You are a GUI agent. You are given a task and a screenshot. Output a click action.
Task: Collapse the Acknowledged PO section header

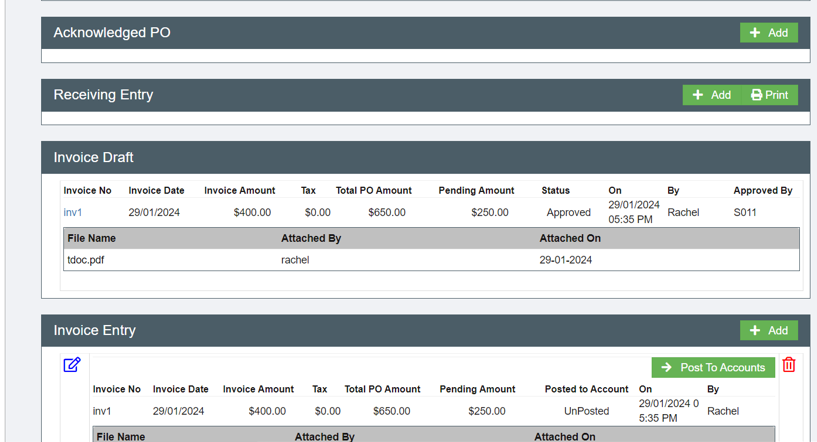[112, 33]
